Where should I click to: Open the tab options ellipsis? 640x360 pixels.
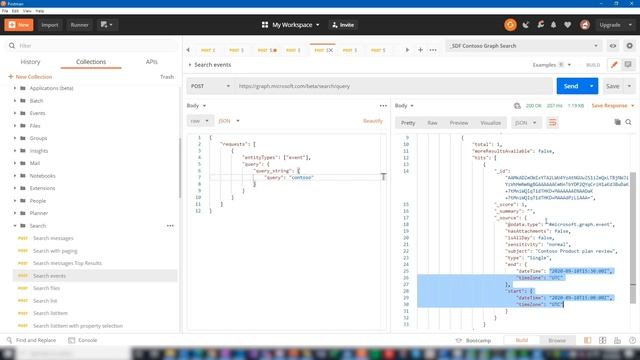tap(433, 50)
